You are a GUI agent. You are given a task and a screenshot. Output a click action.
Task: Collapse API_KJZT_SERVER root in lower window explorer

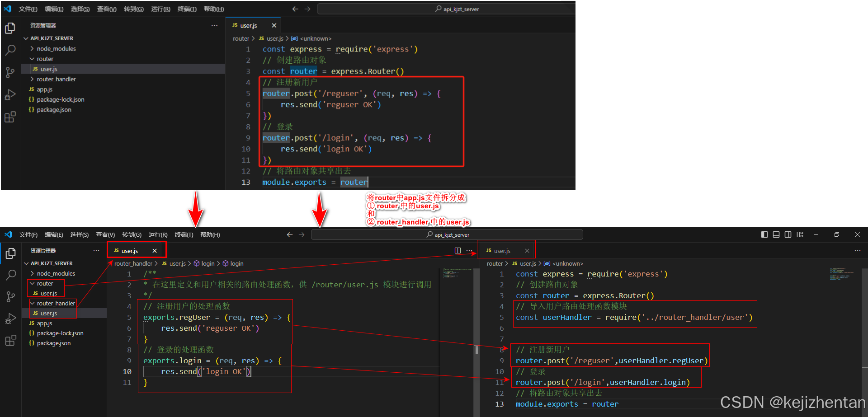(26, 263)
